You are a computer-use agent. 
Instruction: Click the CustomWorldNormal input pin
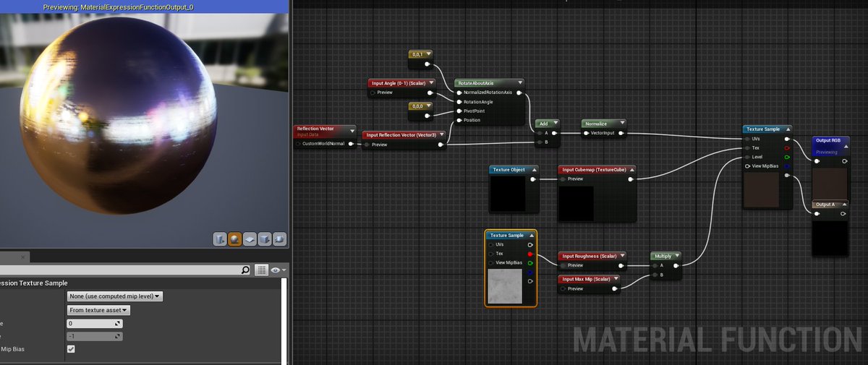click(x=298, y=144)
